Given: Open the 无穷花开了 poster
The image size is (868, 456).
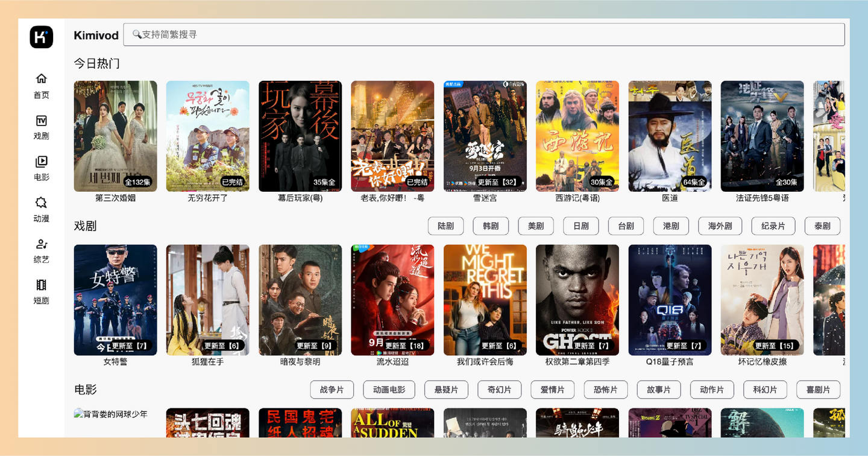Looking at the screenshot, I should [x=208, y=136].
